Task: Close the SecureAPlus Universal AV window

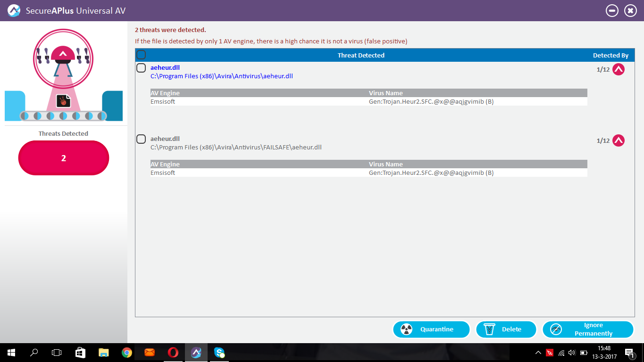Action: coord(630,10)
